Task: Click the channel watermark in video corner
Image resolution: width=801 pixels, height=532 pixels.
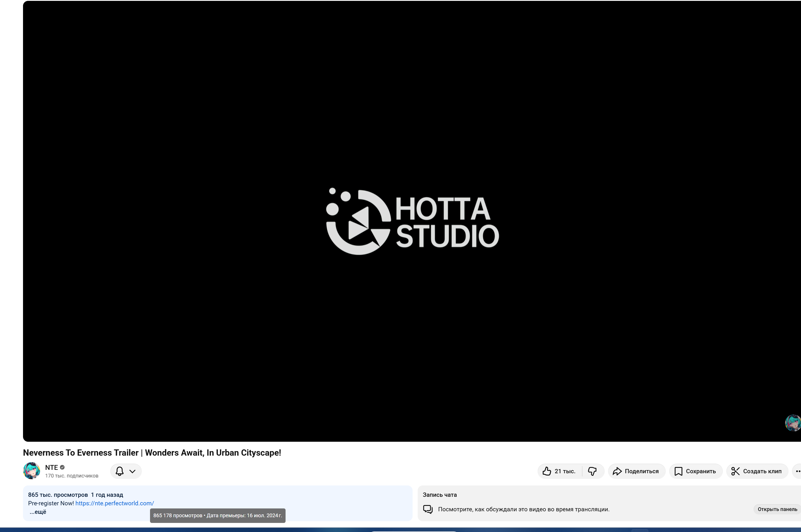Action: click(x=793, y=422)
